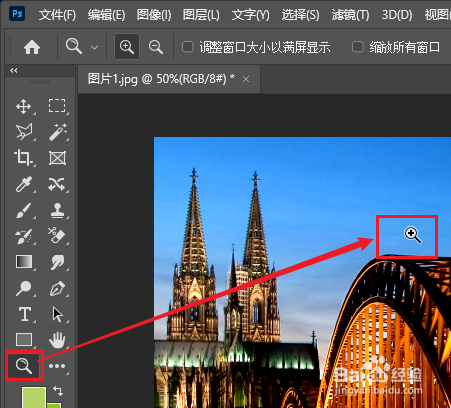Select the Dodge tool
The image size is (451, 408).
click(24, 288)
